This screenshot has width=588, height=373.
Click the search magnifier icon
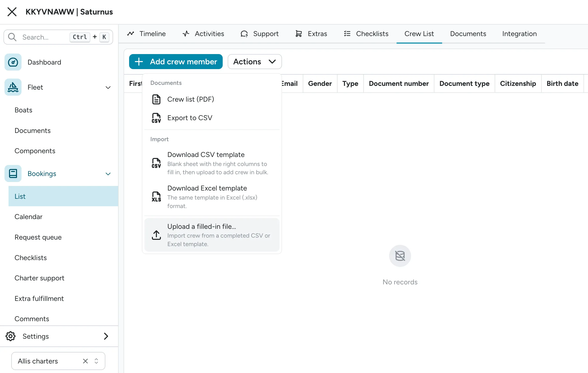[x=12, y=37]
